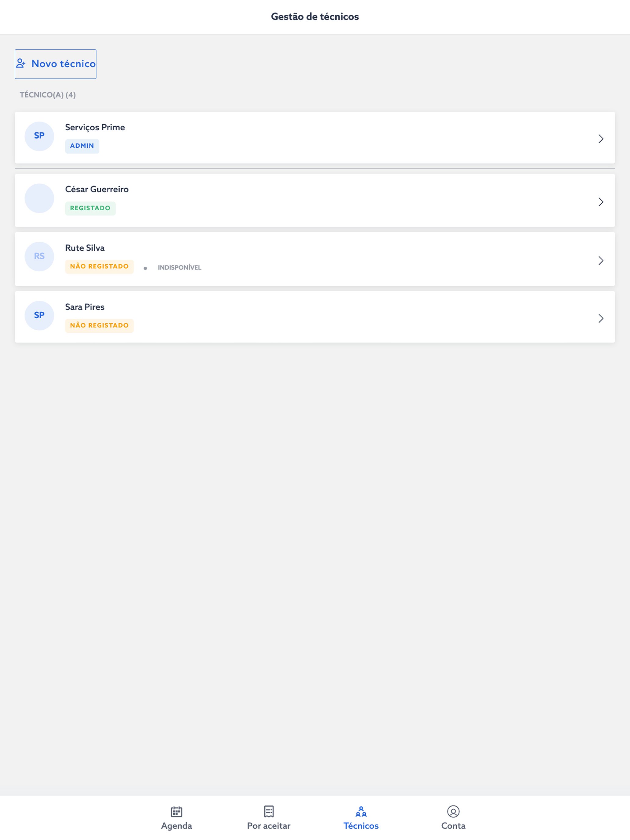Click the Novo técnico button text
The image size is (630, 840).
[63, 64]
